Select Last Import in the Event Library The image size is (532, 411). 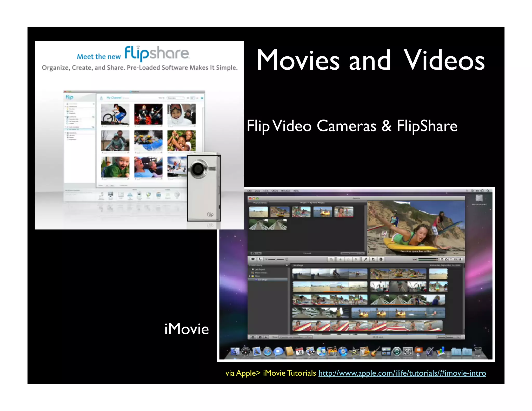260,269
